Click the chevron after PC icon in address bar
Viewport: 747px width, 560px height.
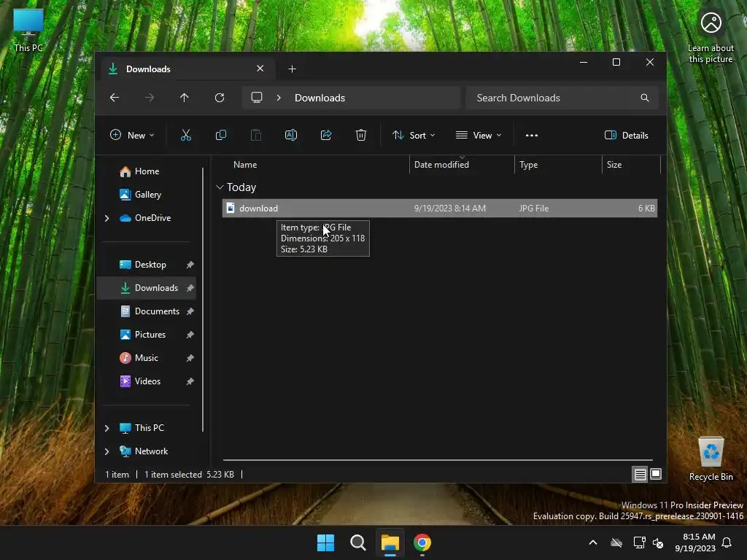[x=279, y=98]
